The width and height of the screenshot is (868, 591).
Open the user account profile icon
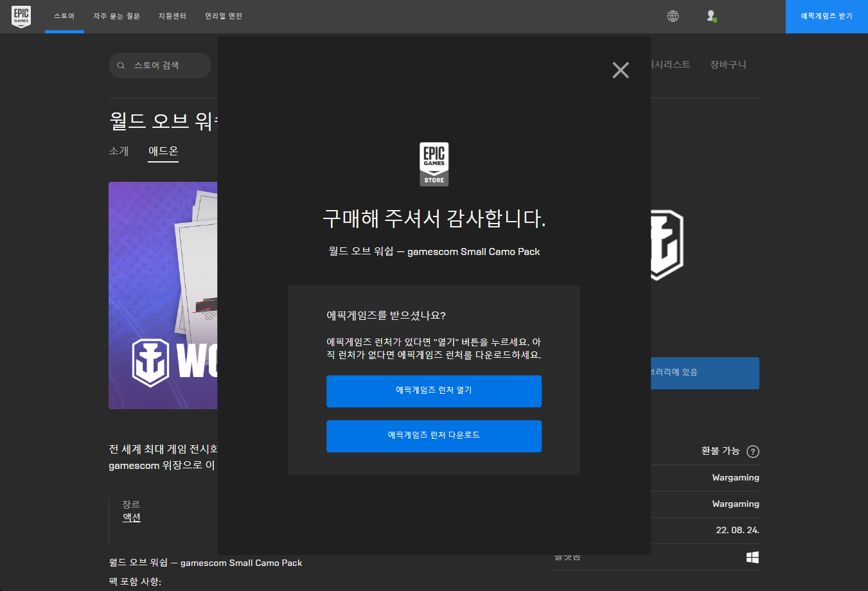711,16
